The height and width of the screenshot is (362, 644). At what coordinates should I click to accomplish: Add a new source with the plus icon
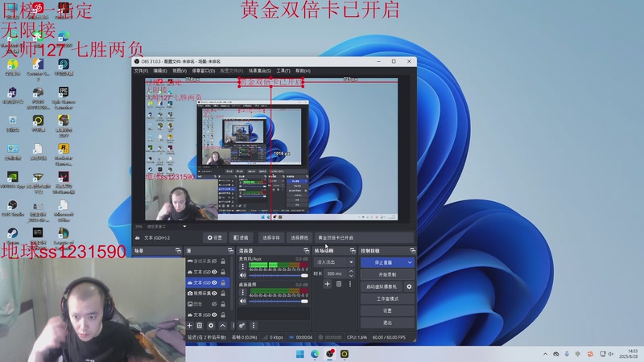click(x=189, y=326)
